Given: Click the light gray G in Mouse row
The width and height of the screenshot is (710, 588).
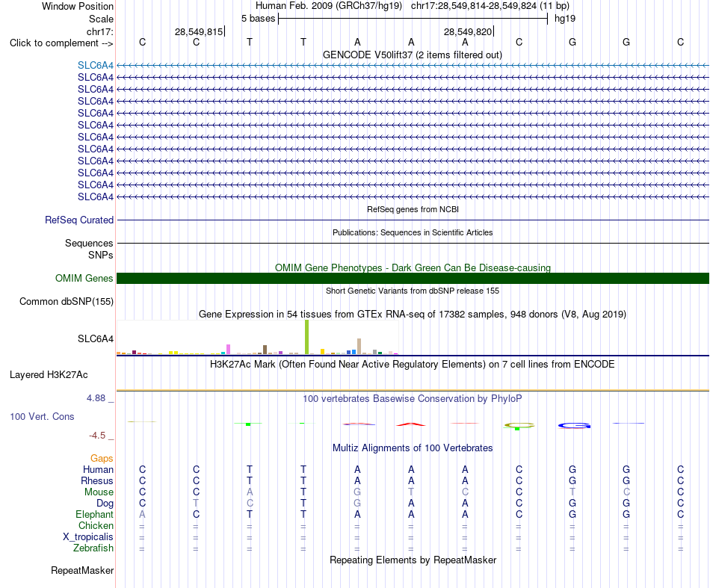Looking at the screenshot, I should (357, 492).
